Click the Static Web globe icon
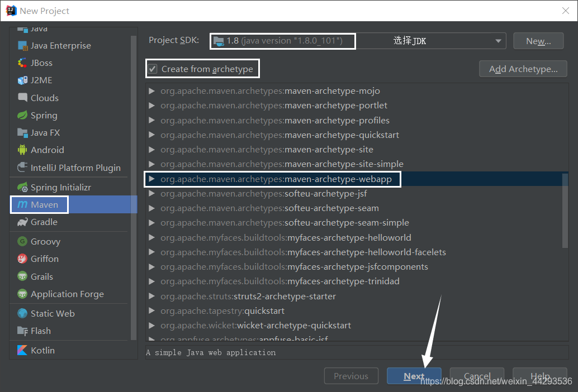The image size is (578, 392). point(22,313)
